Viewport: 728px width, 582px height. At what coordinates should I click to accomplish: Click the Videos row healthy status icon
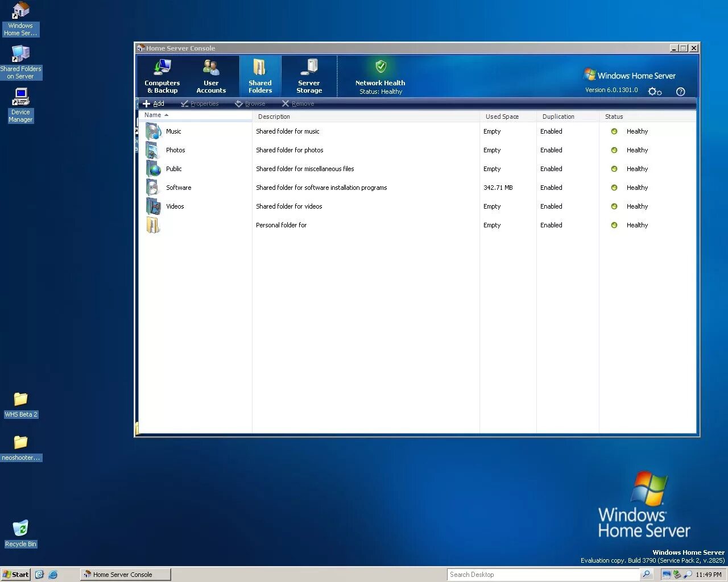coord(614,206)
